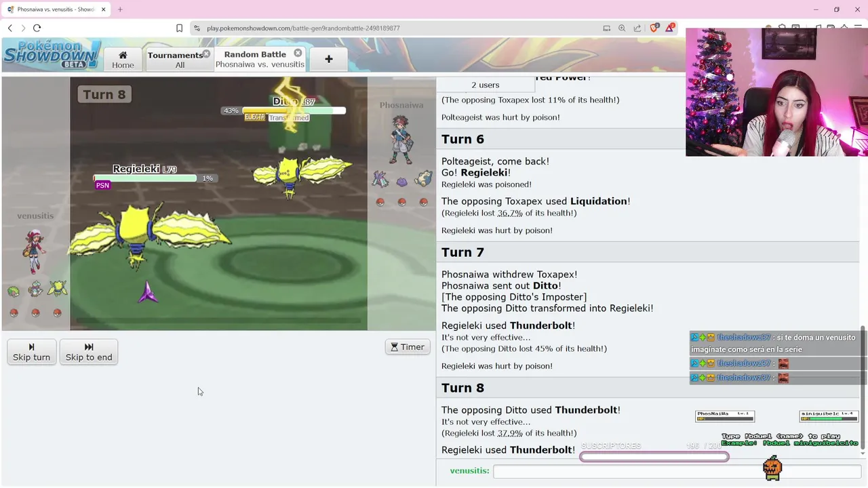
Task: Close the Random Battle room tab
Action: [x=298, y=53]
